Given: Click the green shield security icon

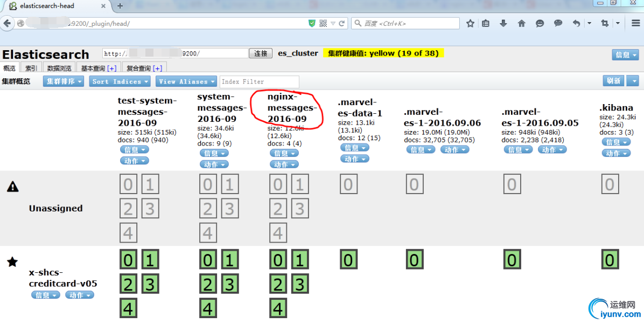Looking at the screenshot, I should pyautogui.click(x=312, y=23).
